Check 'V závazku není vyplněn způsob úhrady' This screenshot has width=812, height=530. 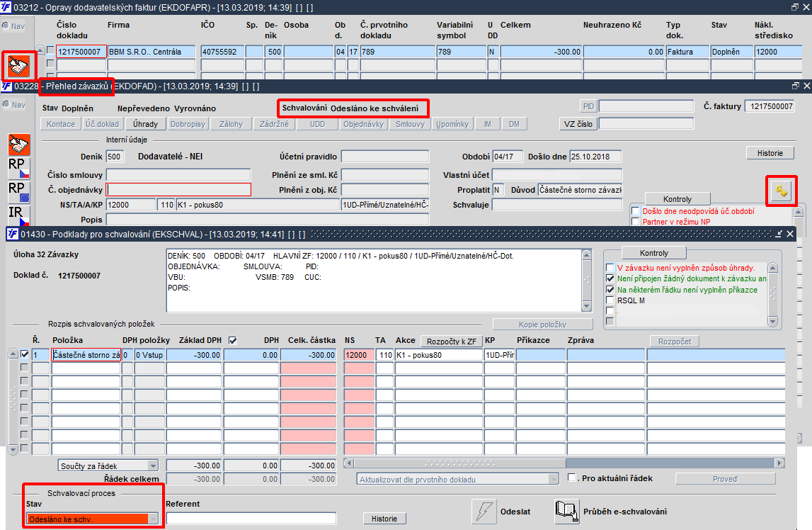coord(610,268)
